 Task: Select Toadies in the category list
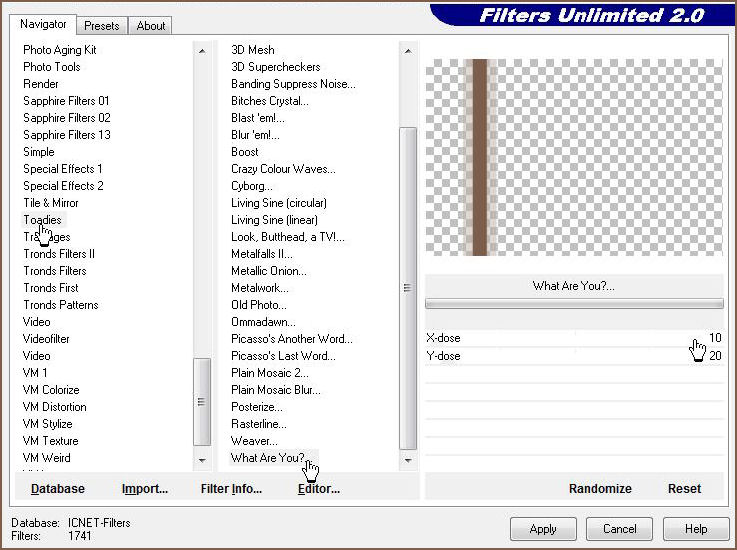42,220
